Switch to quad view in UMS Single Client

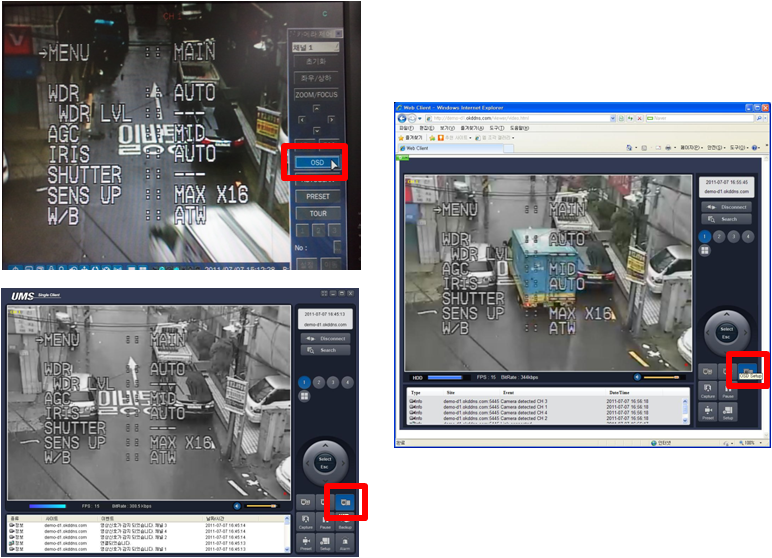[x=304, y=396]
